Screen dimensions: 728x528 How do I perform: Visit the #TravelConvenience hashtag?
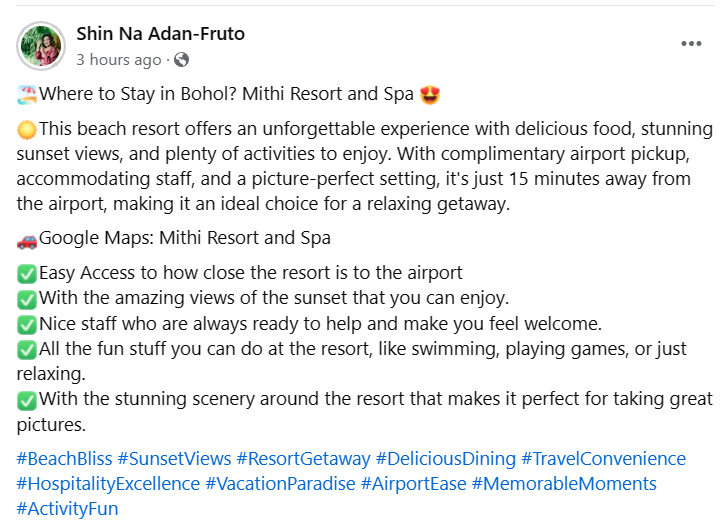(604, 459)
